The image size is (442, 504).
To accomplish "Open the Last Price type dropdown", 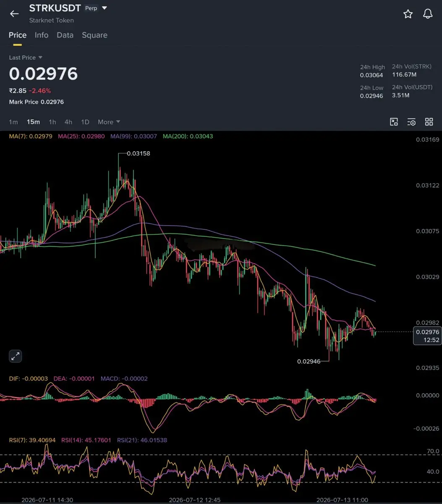I will [26, 58].
